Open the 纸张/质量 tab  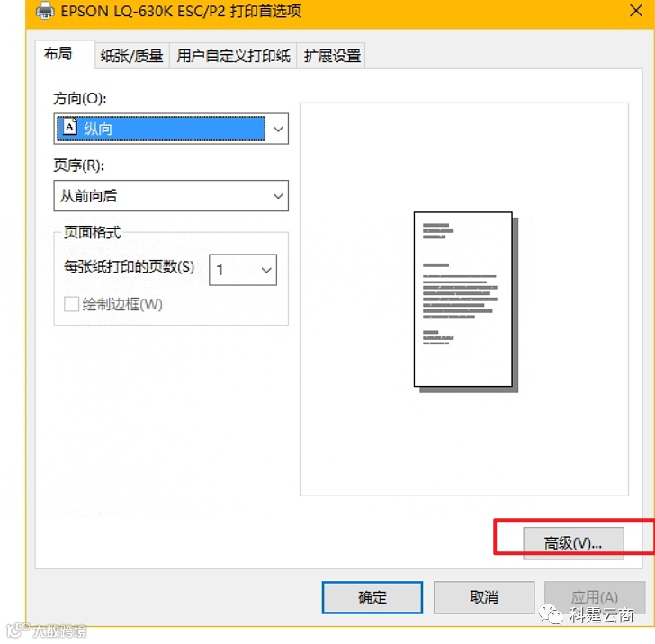[131, 56]
